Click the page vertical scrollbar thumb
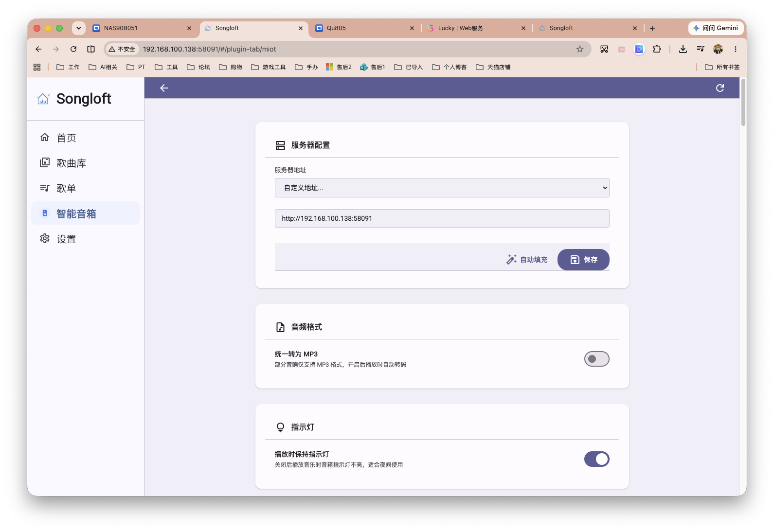Screen dimensions: 774x532 743,102
